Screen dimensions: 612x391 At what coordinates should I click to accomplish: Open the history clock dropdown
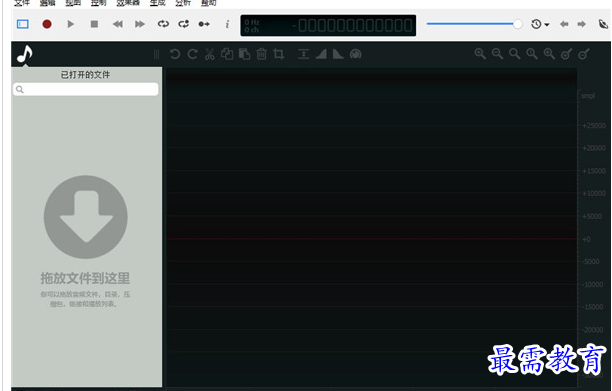(x=540, y=24)
